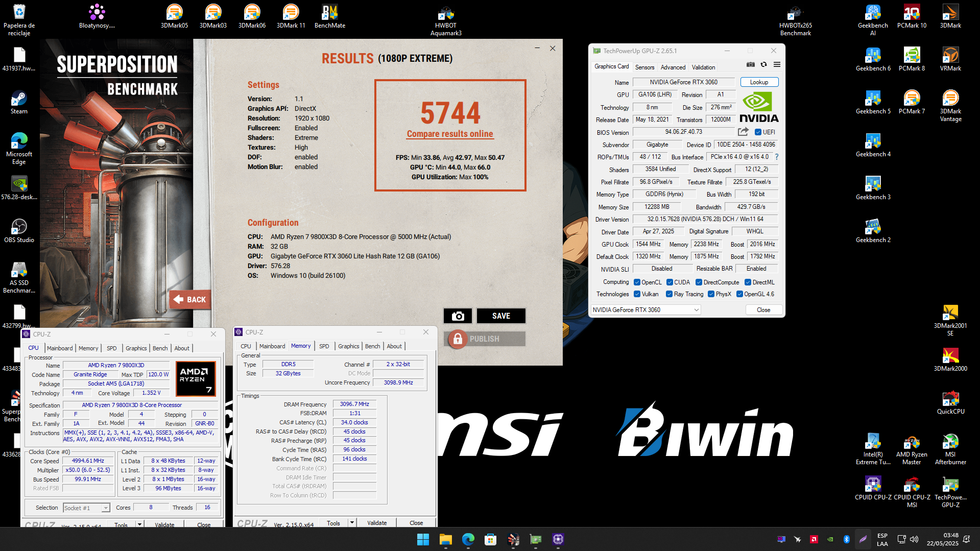Click the GPU-Z screenshot camera icon

(750, 65)
